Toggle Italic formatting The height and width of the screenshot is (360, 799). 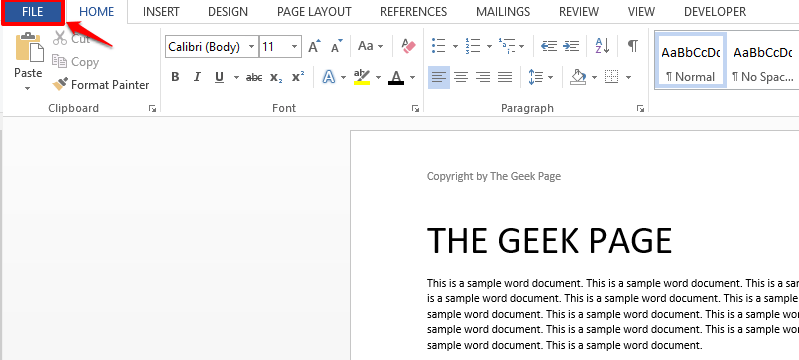click(x=197, y=77)
